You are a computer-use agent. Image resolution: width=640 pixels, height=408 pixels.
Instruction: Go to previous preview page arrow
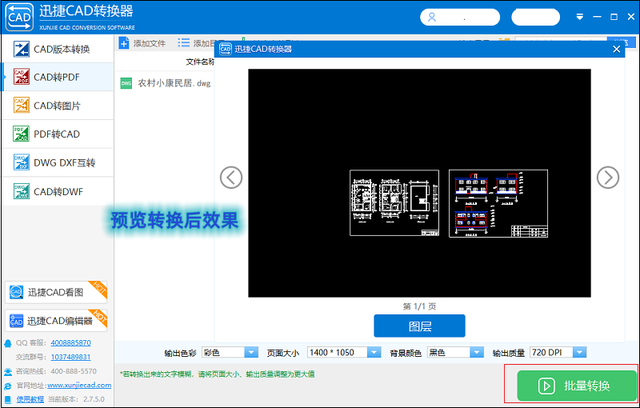tap(231, 177)
